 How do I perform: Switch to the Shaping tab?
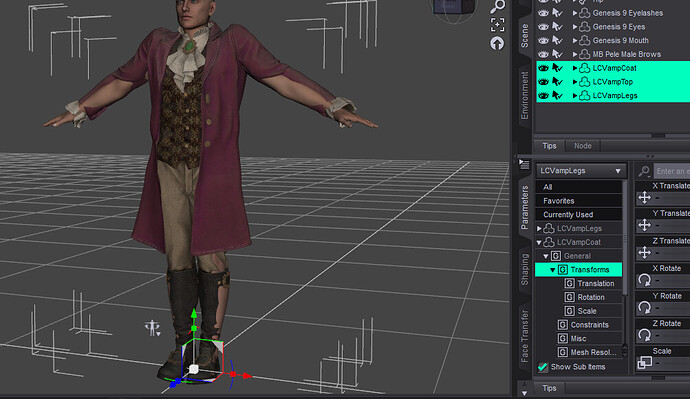click(525, 269)
